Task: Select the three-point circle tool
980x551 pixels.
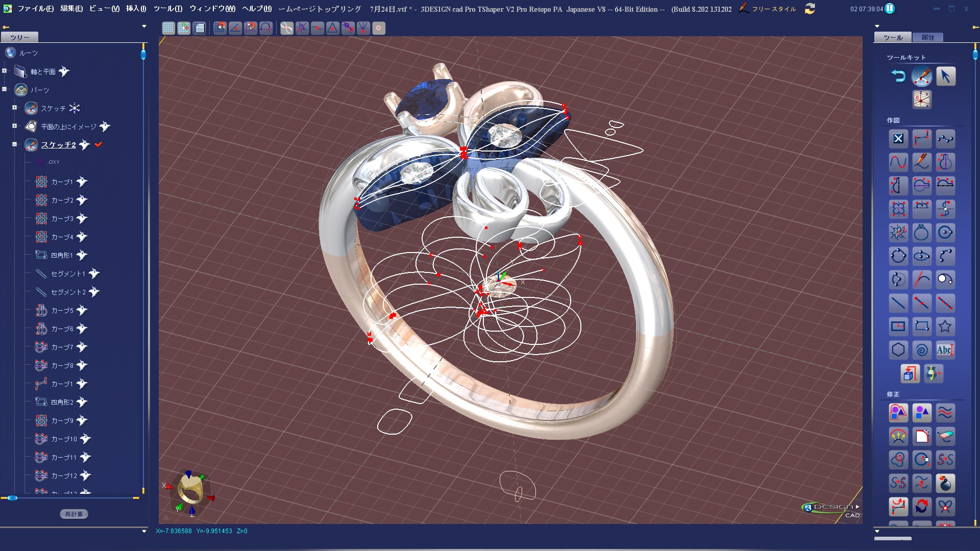Action: [898, 256]
